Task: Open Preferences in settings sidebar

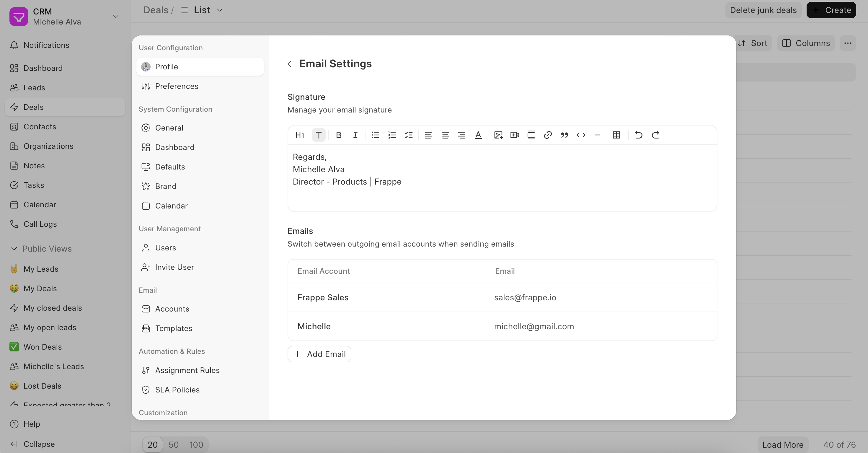Action: [177, 86]
